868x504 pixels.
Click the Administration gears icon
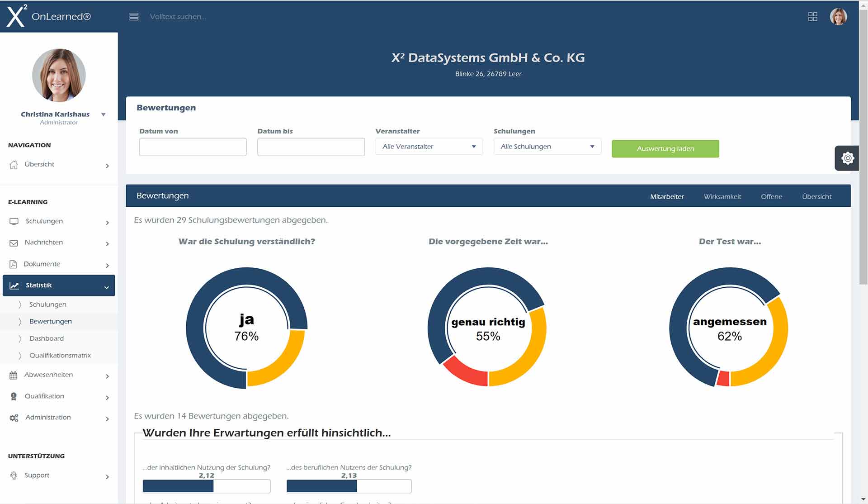14,418
